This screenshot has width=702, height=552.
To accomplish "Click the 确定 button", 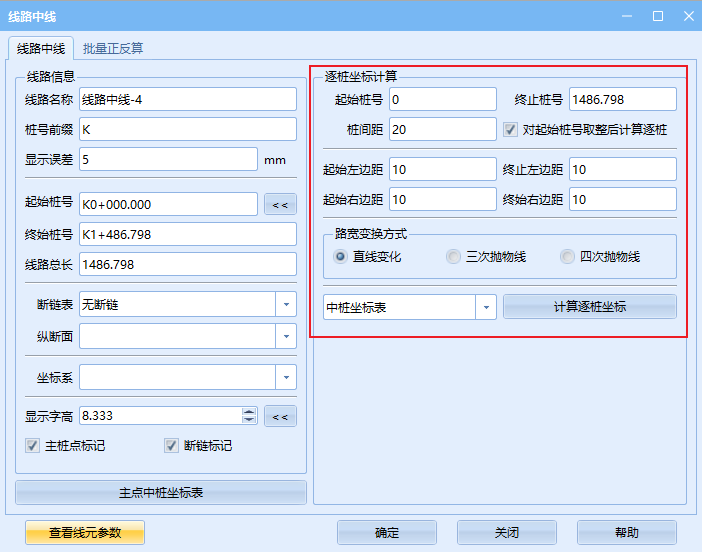I will point(387,532).
